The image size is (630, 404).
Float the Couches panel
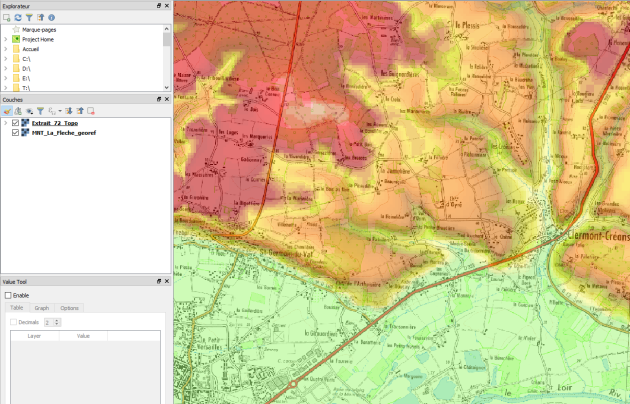click(x=159, y=99)
